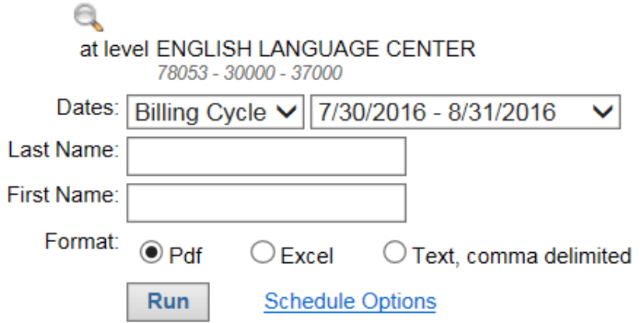Screen dimensions: 644x323
Task: Click the chevron on the date range selector
Action: click(602, 112)
